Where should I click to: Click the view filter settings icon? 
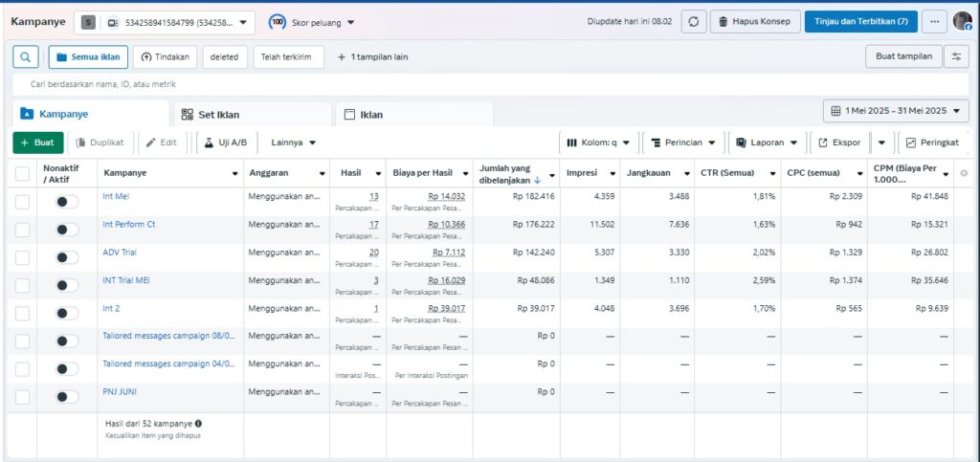pos(955,56)
